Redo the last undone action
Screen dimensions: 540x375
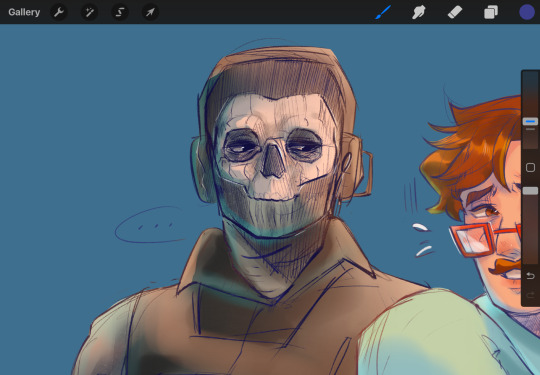pos(530,295)
